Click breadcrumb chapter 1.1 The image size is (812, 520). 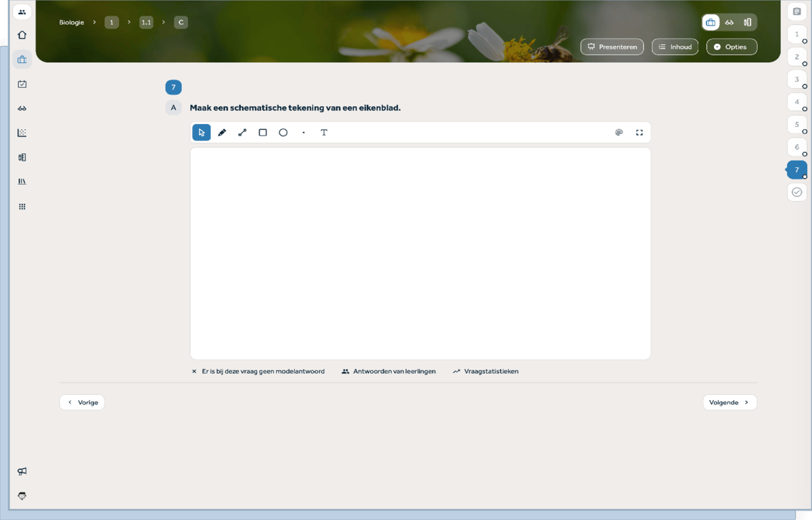click(x=146, y=22)
